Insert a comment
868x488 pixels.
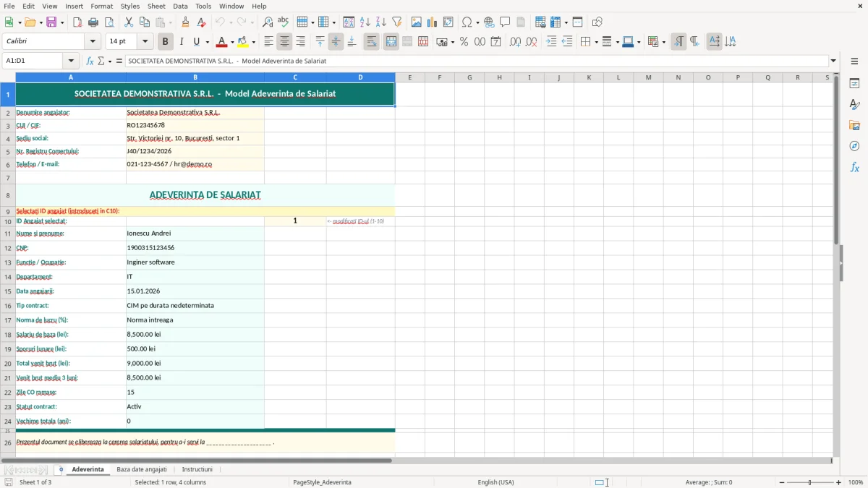point(506,22)
